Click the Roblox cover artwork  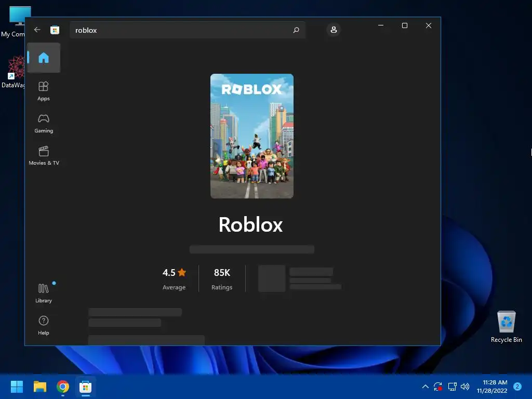point(252,136)
